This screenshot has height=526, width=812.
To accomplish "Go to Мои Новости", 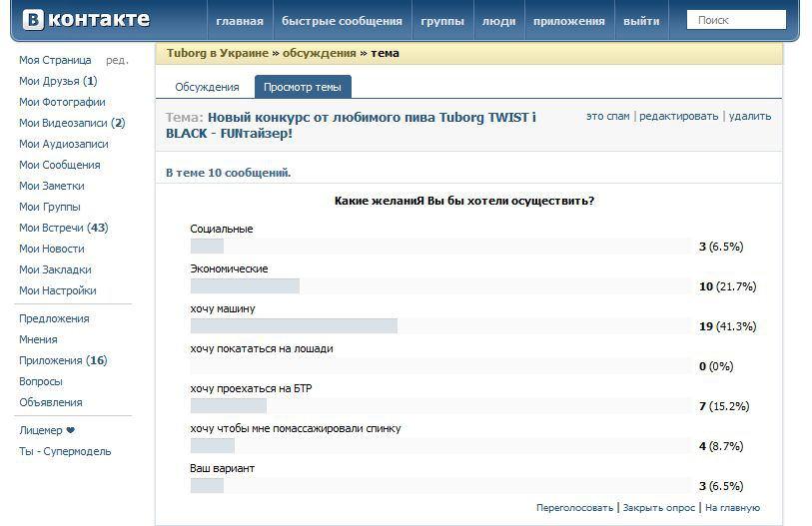I will click(x=52, y=249).
